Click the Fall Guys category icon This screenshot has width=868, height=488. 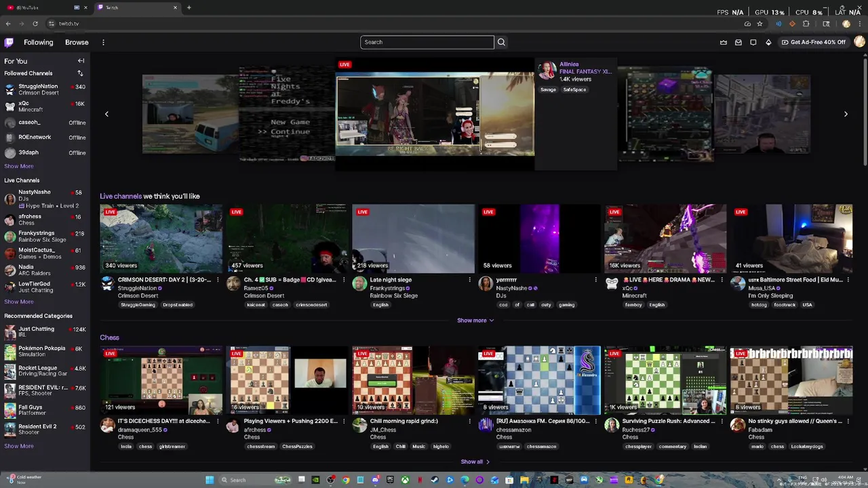(x=10, y=410)
